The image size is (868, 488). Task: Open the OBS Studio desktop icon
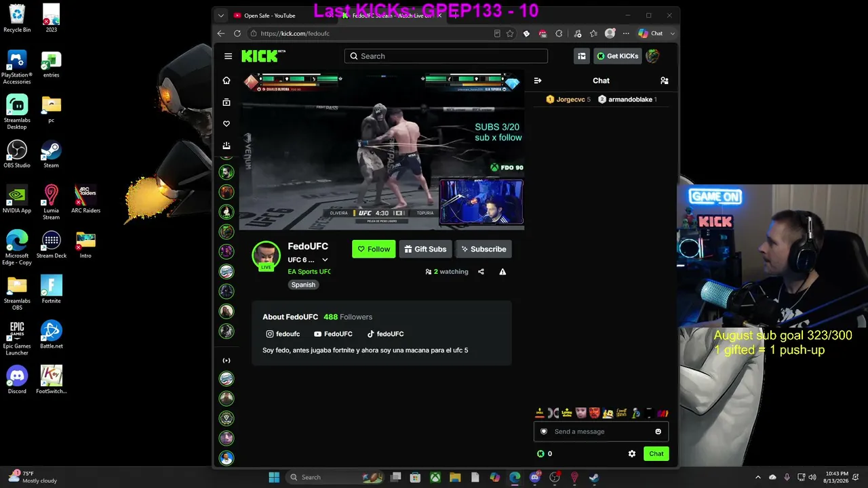click(17, 154)
